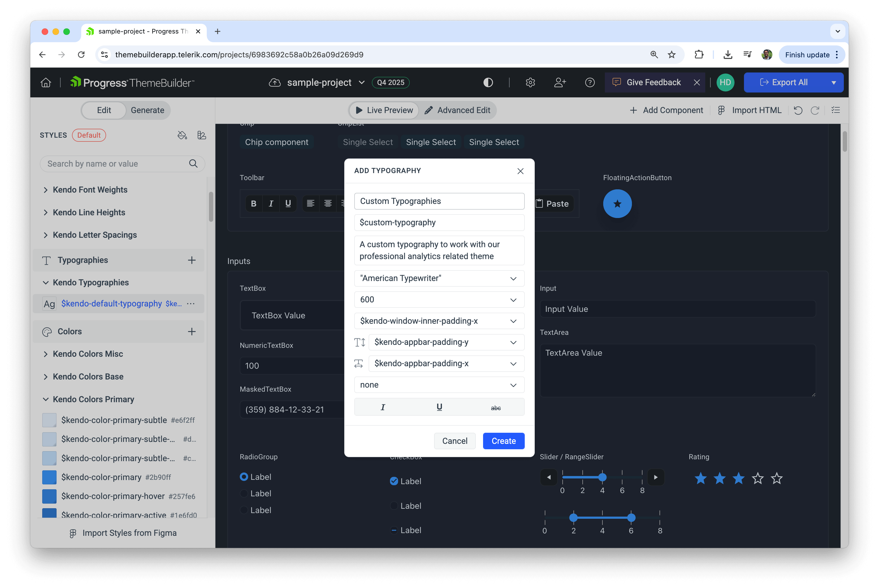Image resolution: width=879 pixels, height=588 pixels.
Task: Switch to the Generate tab
Action: (x=147, y=110)
